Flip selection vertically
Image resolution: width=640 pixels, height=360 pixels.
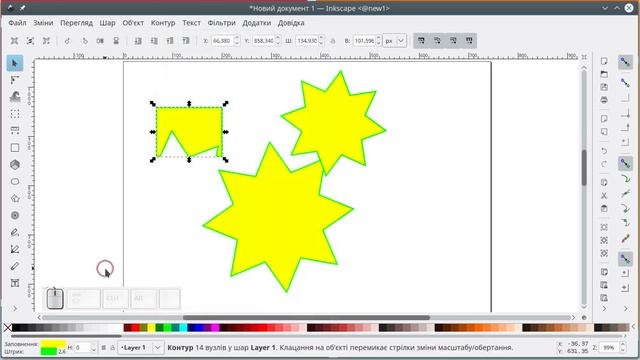(x=116, y=40)
